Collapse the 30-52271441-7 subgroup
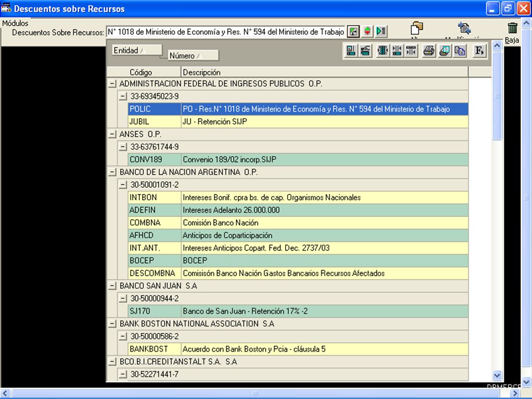The width and height of the screenshot is (532, 399). pos(123,374)
